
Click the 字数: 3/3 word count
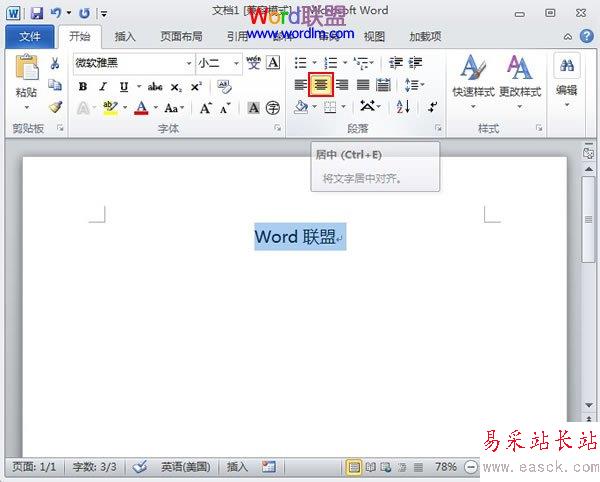pyautogui.click(x=95, y=467)
